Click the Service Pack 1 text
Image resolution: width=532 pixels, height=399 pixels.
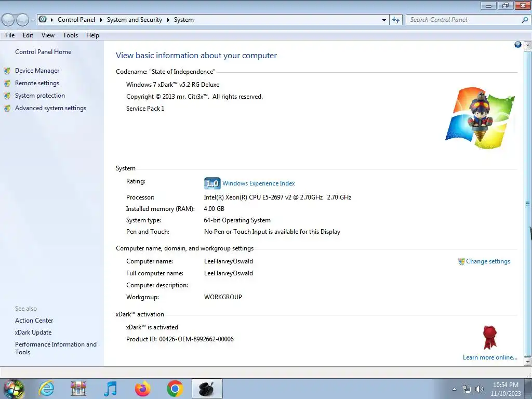tap(145, 109)
